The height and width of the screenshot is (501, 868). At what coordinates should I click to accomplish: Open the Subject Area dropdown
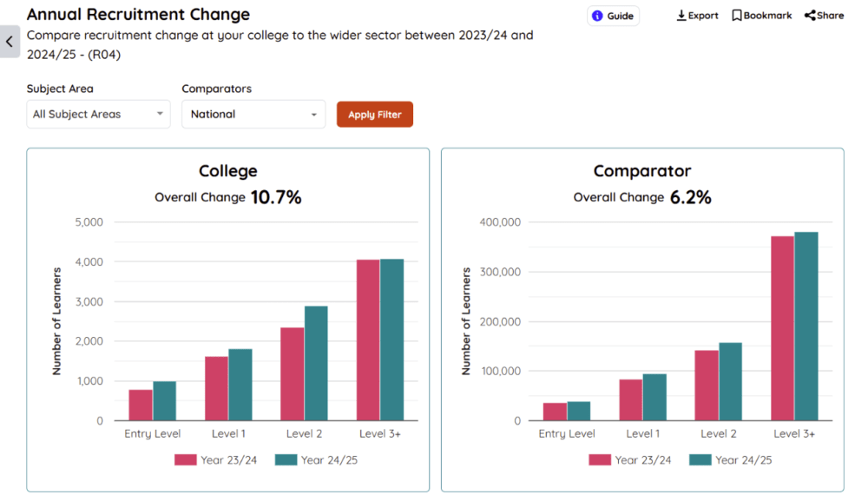pos(98,114)
